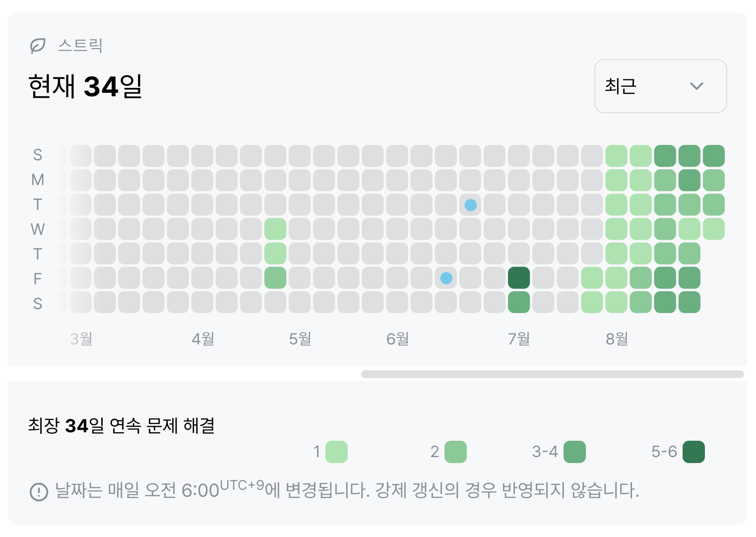Click the dark green Friday cell in July

519,278
